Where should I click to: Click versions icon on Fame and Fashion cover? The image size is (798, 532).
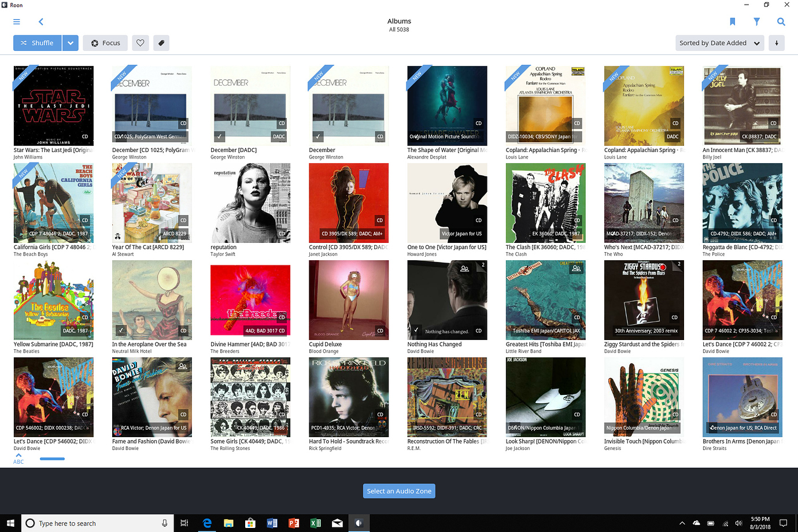[183, 366]
